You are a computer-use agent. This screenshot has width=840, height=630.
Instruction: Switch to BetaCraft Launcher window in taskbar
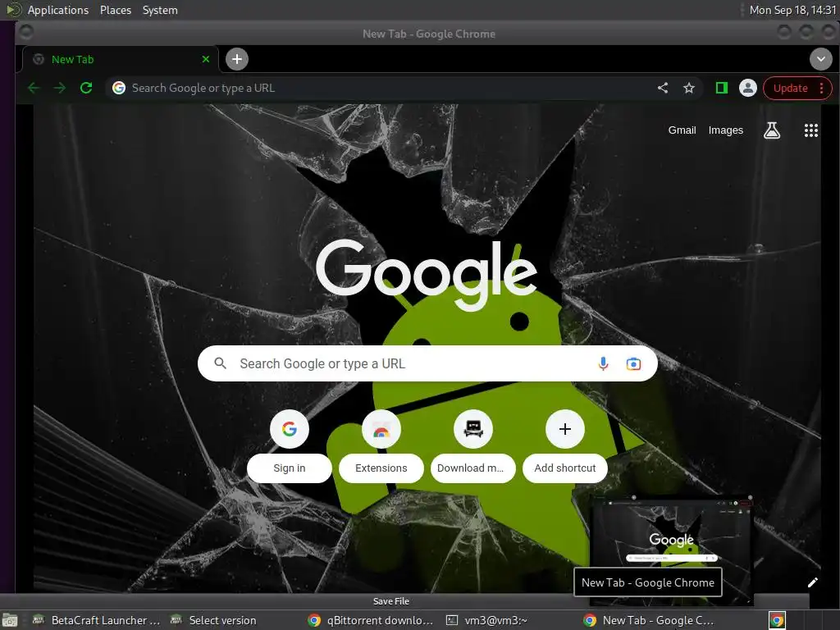[x=97, y=620]
